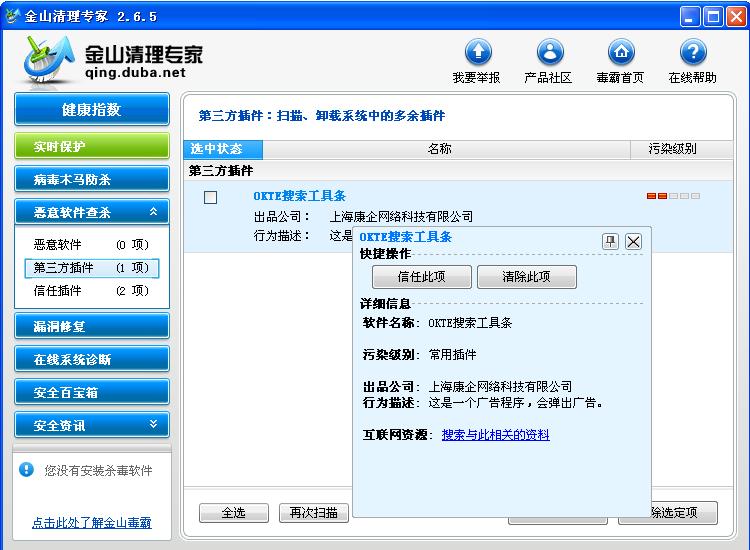The image size is (750, 550).
Task: Pin the OKTE details popup
Action: point(610,242)
